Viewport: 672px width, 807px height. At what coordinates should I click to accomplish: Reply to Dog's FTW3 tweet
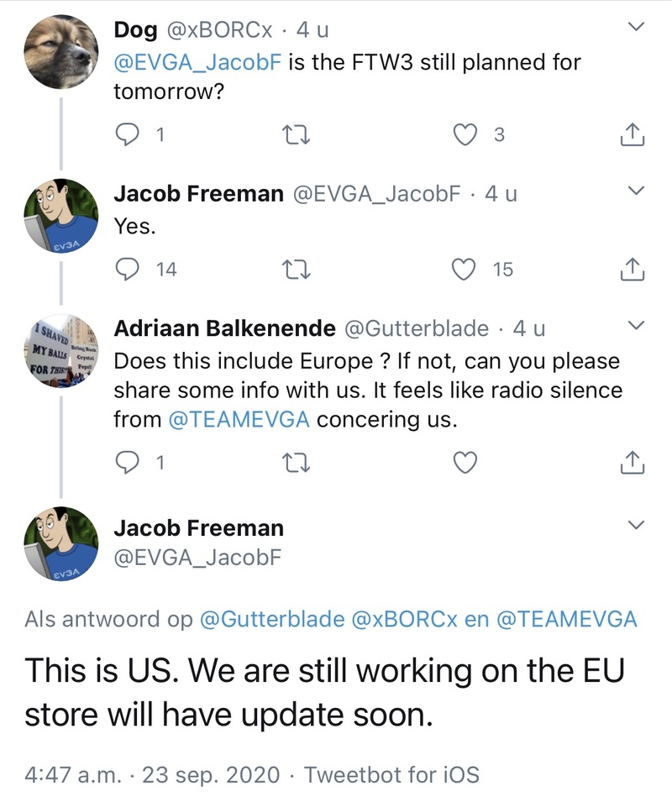pyautogui.click(x=126, y=134)
